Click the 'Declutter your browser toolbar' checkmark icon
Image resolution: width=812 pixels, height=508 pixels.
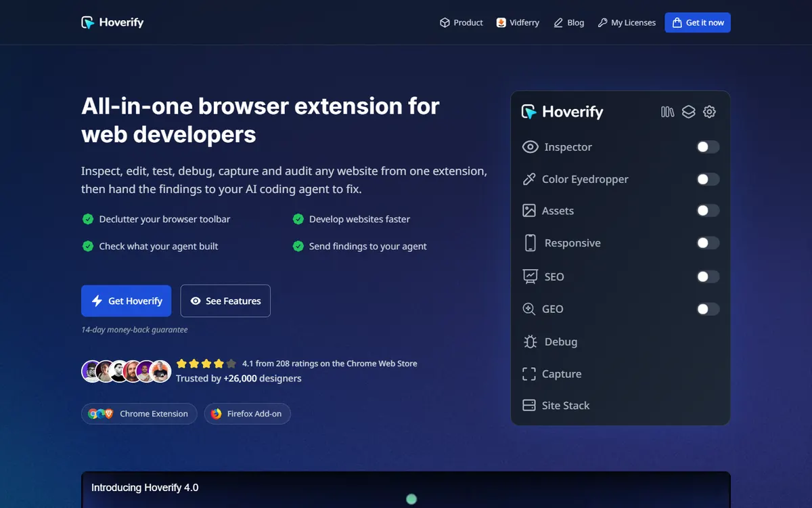pos(88,219)
